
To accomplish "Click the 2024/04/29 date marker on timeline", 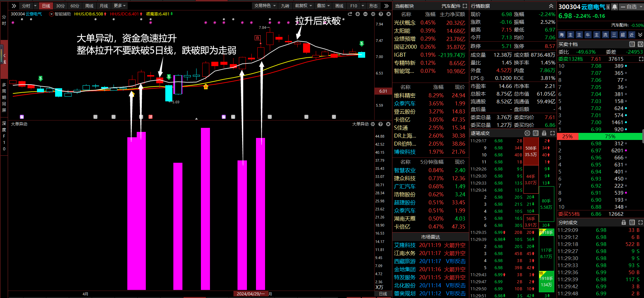I will tap(251, 294).
